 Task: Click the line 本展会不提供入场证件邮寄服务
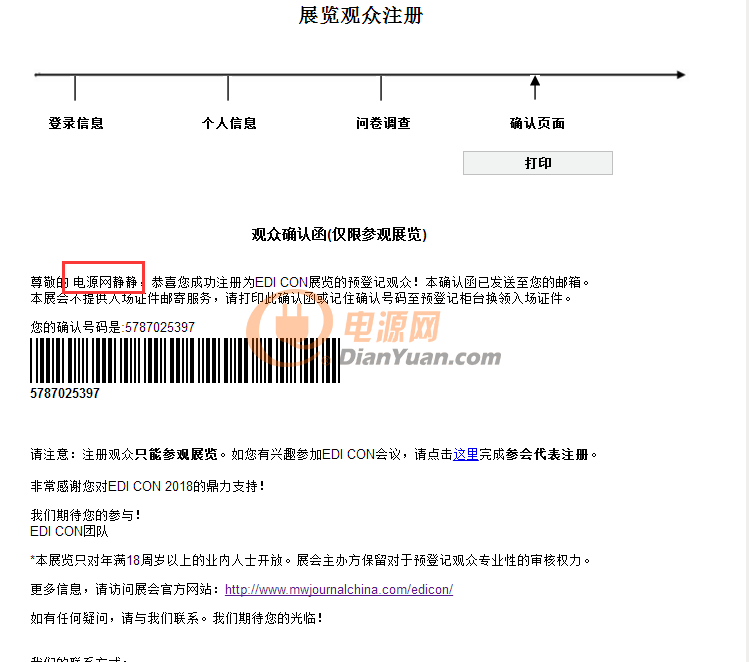(301, 299)
